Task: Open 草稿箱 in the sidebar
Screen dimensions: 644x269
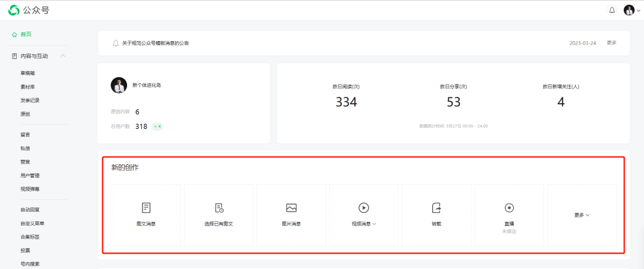Action: pyautogui.click(x=27, y=73)
